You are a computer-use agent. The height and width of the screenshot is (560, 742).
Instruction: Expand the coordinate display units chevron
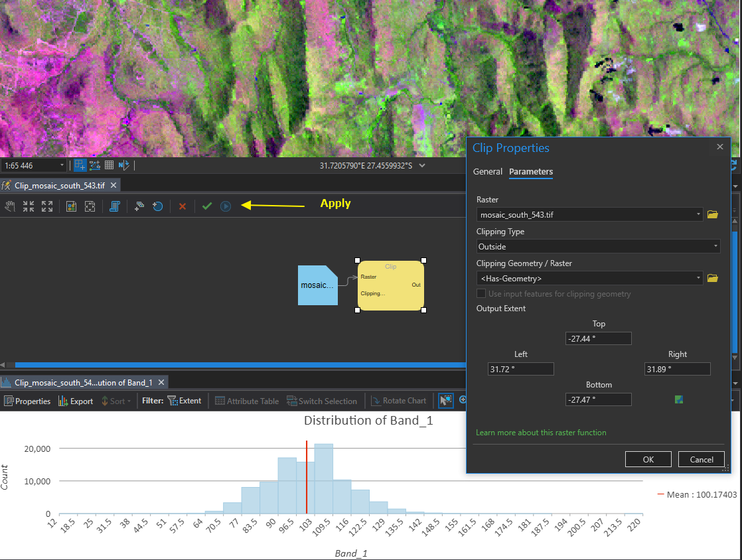coord(422,165)
